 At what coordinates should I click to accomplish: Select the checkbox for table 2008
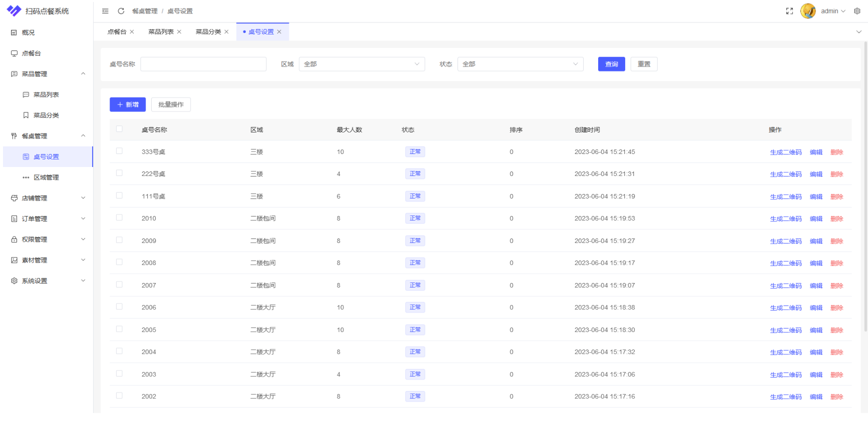click(x=119, y=262)
